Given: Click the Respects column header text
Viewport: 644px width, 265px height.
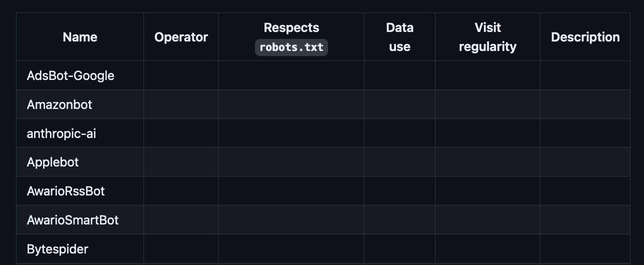Looking at the screenshot, I should point(291,27).
